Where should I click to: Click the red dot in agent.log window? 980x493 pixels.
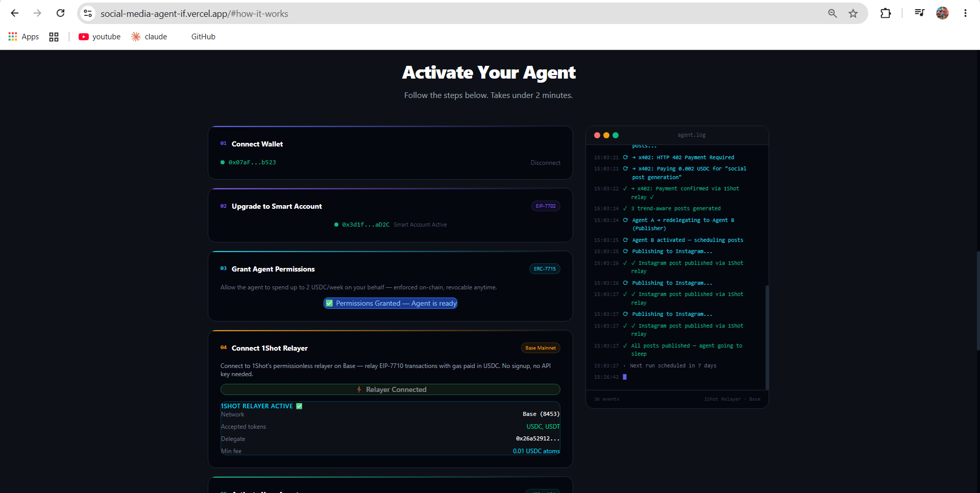(597, 135)
